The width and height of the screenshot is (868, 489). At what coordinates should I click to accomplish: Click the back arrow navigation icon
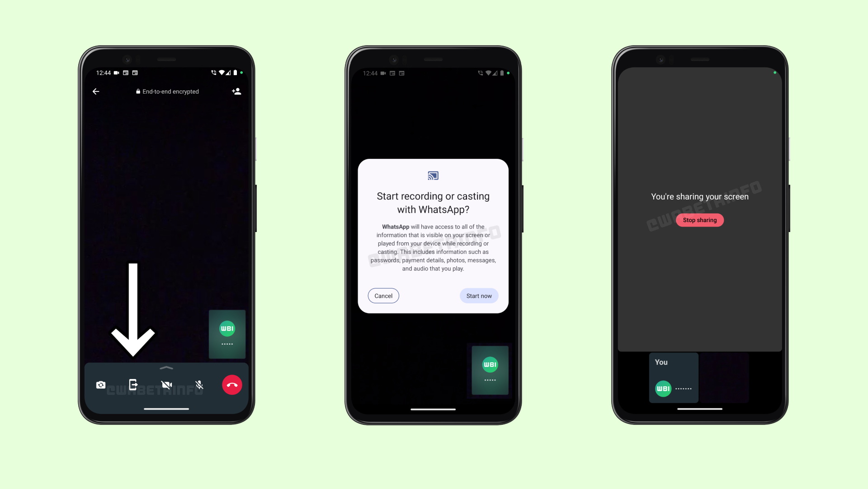(96, 91)
